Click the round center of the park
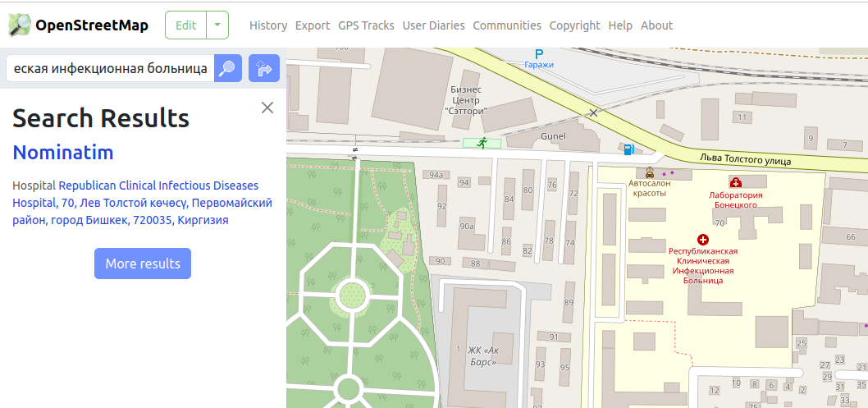868x408 pixels. click(x=353, y=294)
